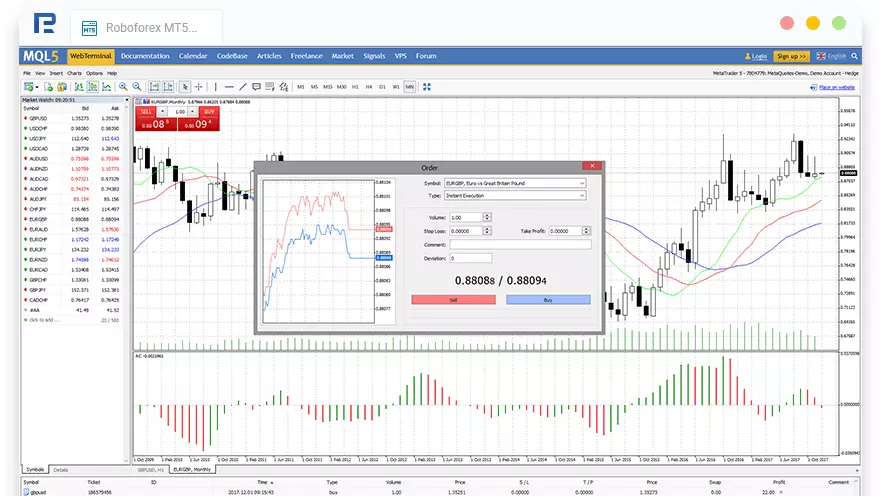Click the blue Buy button in Order dialog

click(548, 299)
